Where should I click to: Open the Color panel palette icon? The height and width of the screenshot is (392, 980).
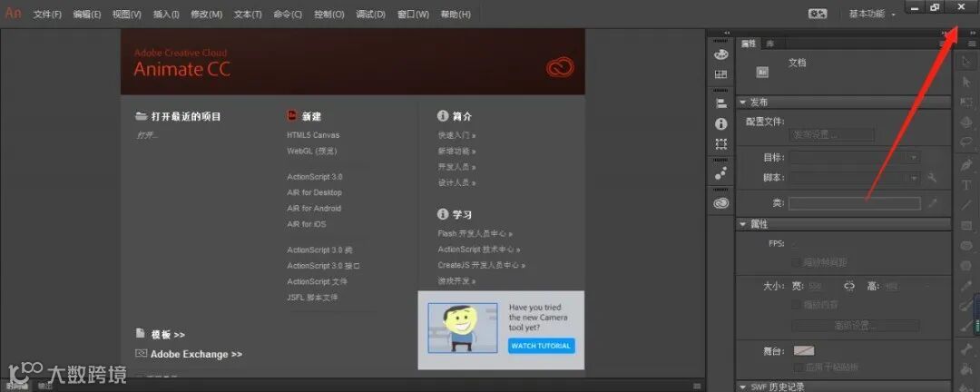coord(720,54)
